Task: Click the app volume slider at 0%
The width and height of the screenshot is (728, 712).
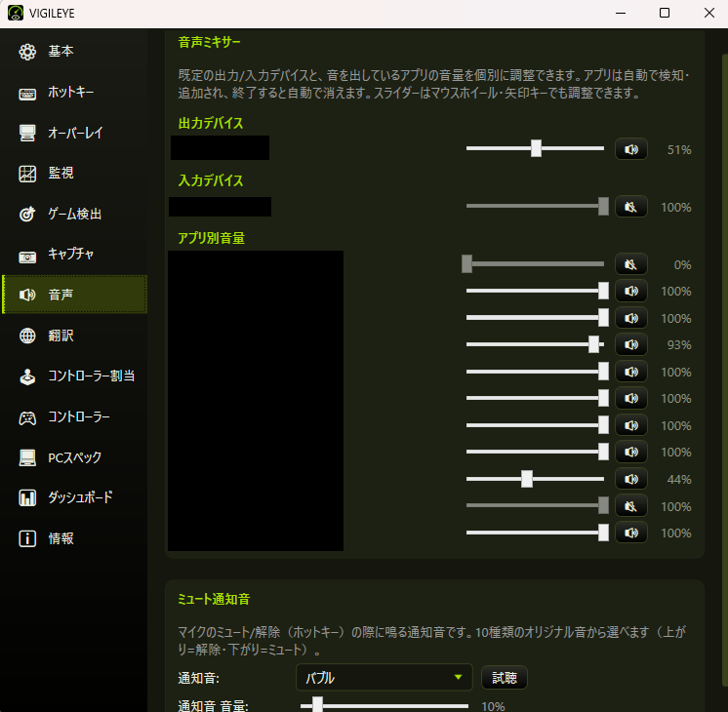Action: coord(533,263)
